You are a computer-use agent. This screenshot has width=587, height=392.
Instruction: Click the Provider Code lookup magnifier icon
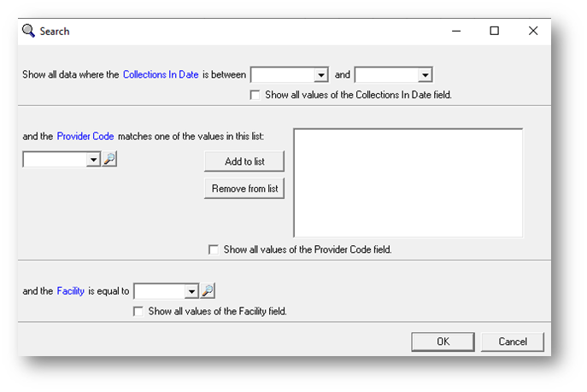pos(109,159)
